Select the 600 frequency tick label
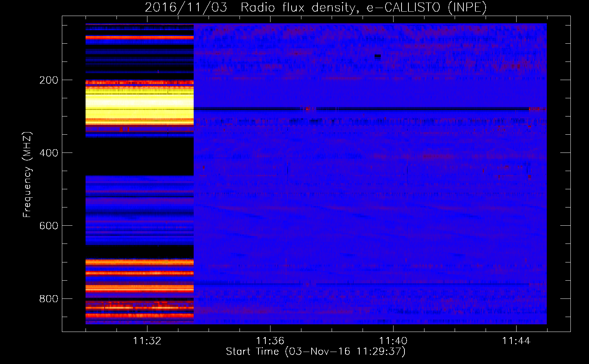The width and height of the screenshot is (589, 364). click(x=49, y=226)
